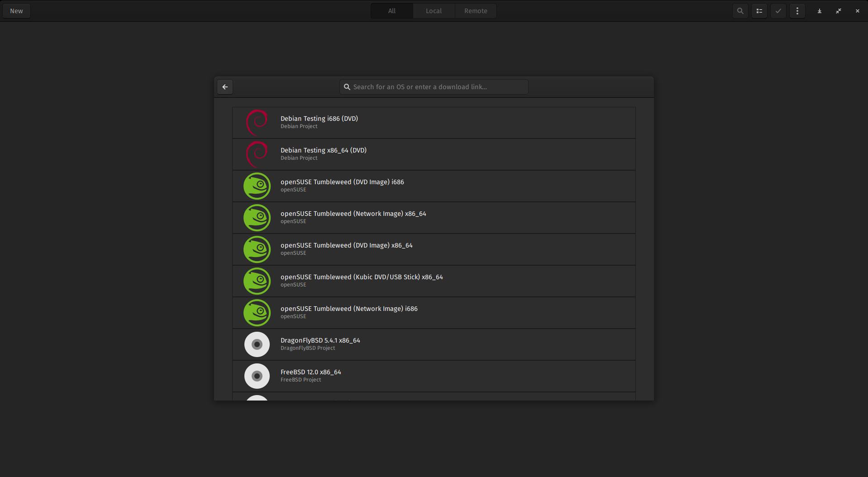868x477 pixels.
Task: Click openSUSE logo beside Kubic DVD/USB Stick
Action: click(257, 281)
